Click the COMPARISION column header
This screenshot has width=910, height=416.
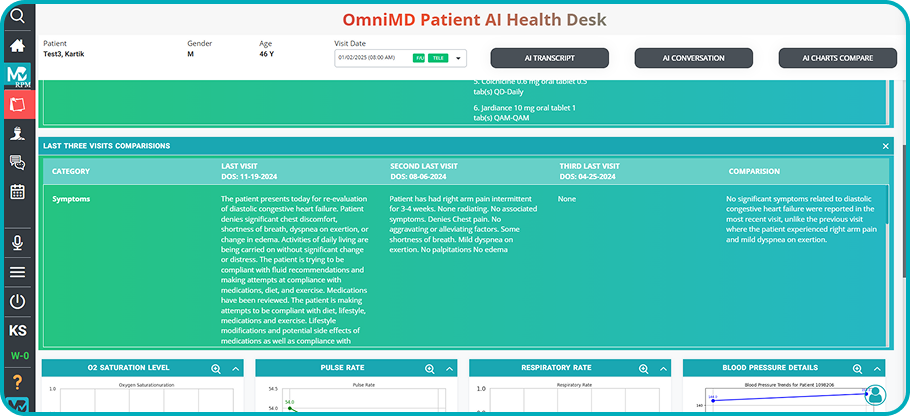point(754,172)
